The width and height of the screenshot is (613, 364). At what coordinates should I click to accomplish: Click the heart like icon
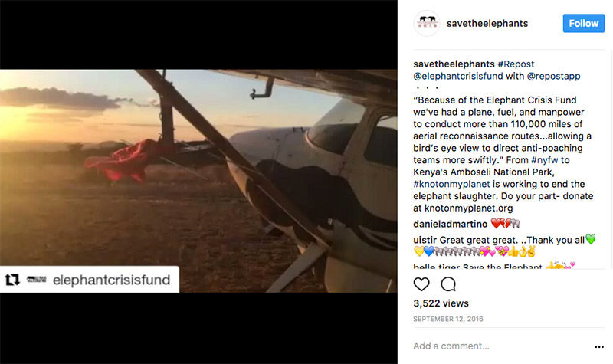click(421, 284)
